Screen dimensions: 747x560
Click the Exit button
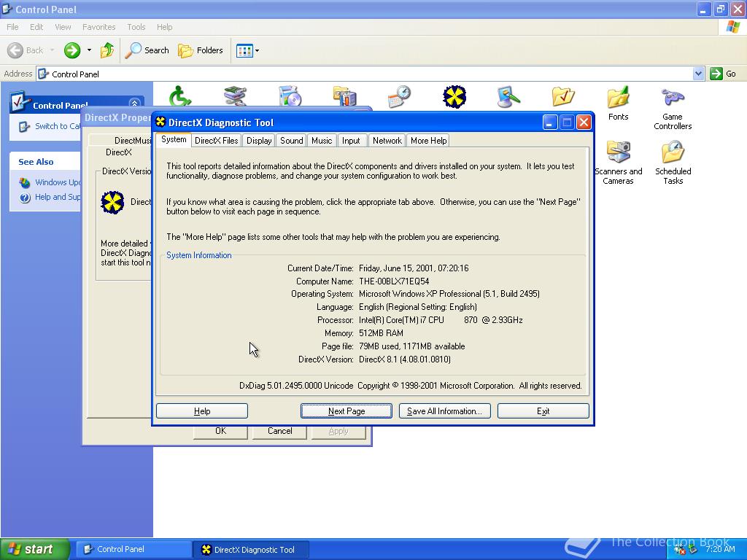(543, 411)
